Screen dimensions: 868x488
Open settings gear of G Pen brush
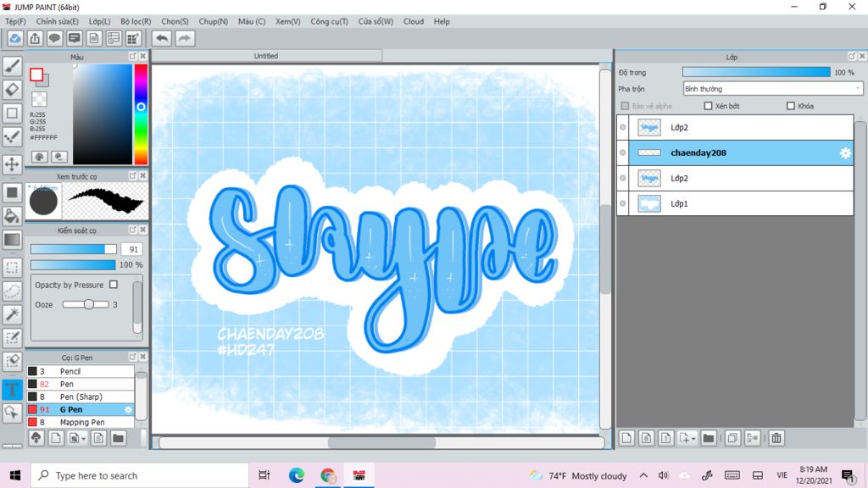tap(128, 409)
